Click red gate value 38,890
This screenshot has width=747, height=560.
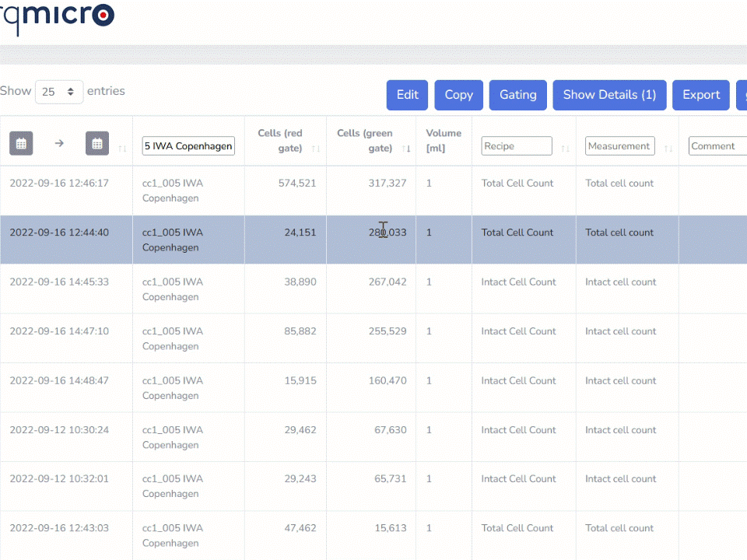pyautogui.click(x=300, y=282)
